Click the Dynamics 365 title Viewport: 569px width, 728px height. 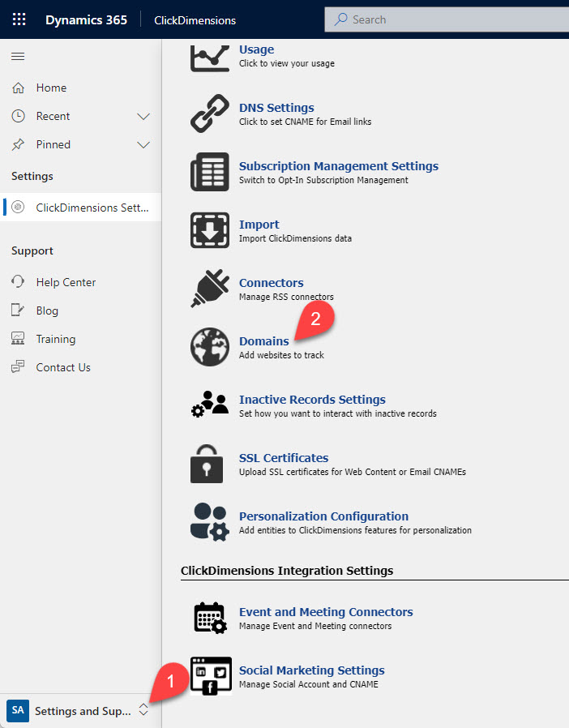click(x=87, y=20)
